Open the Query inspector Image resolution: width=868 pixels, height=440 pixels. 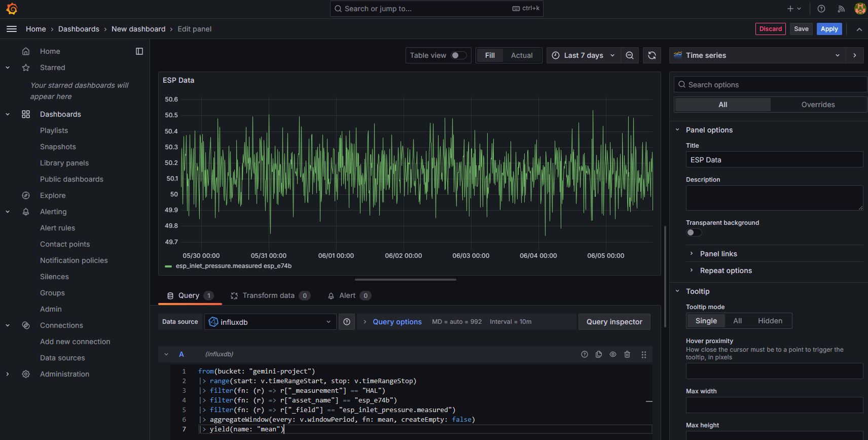(x=614, y=322)
